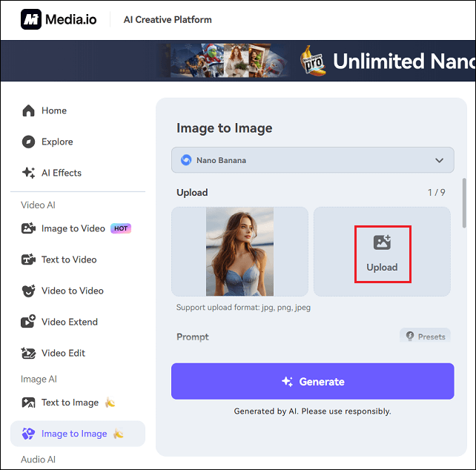Click the Prompt section label
The height and width of the screenshot is (470, 476).
(193, 337)
